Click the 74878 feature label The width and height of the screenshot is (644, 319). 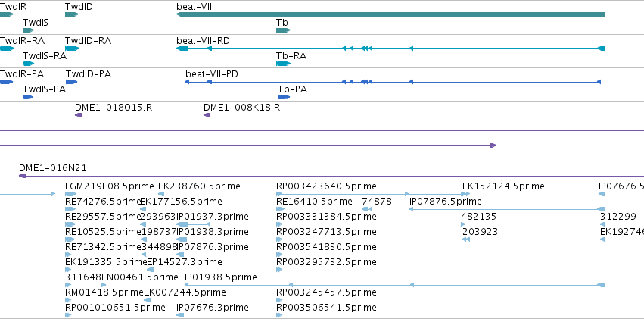tap(377, 202)
